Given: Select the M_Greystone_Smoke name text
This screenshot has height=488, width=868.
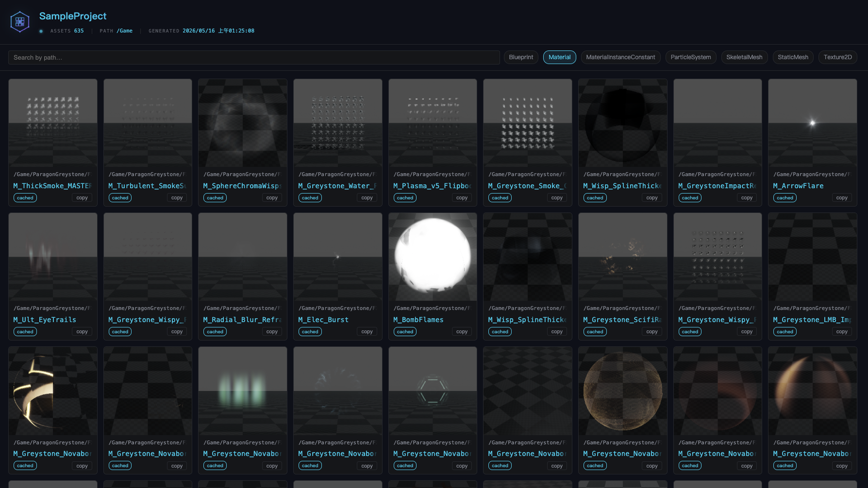Looking at the screenshot, I should click(527, 186).
